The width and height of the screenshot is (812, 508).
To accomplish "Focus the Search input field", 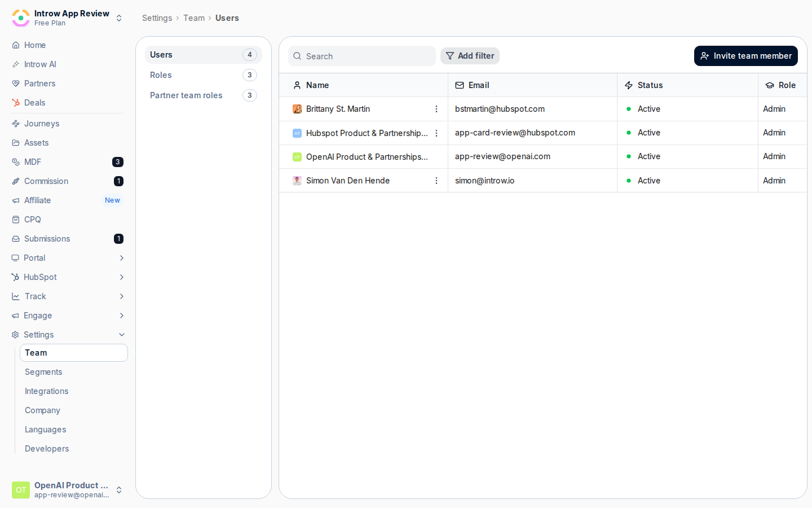I will tap(362, 56).
